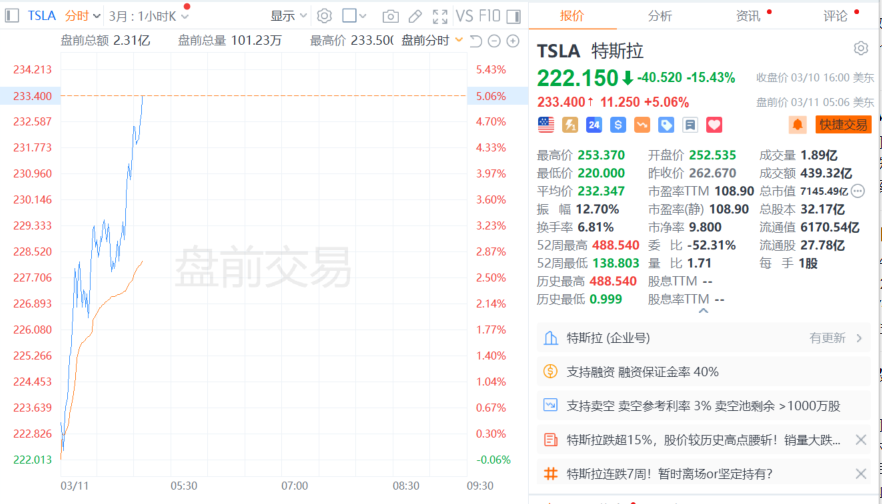Click the TSLA ticker label in toolbar

tap(42, 16)
